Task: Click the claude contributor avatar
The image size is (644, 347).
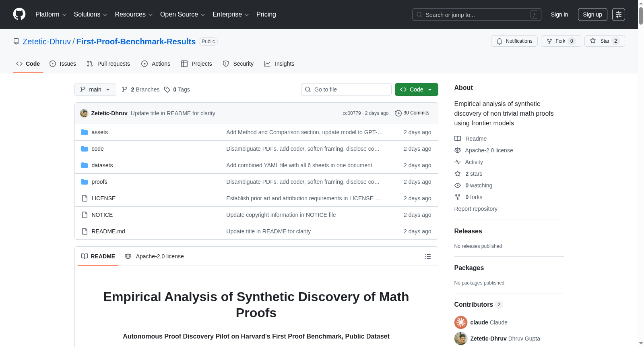Action: [461, 322]
